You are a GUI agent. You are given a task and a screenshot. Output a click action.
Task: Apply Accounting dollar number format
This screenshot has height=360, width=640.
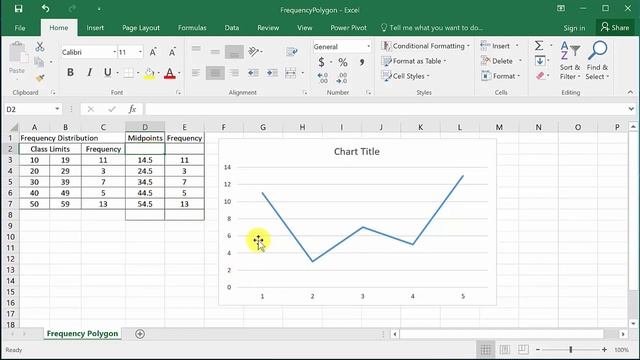tap(322, 62)
